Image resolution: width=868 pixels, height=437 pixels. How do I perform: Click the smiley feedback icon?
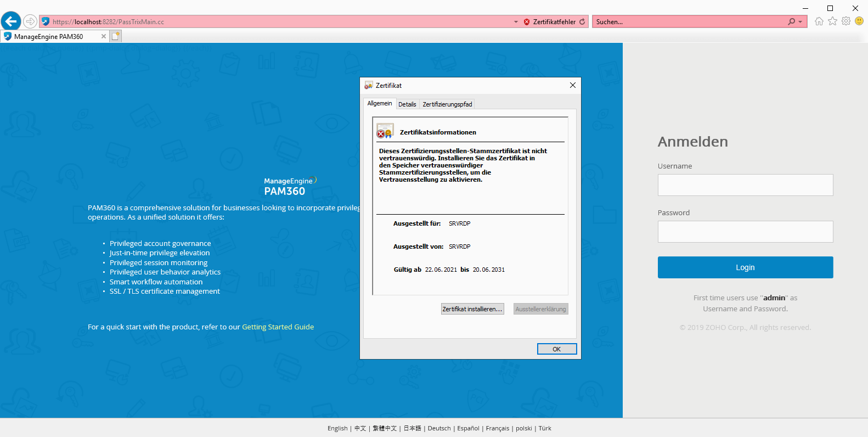coord(859,21)
